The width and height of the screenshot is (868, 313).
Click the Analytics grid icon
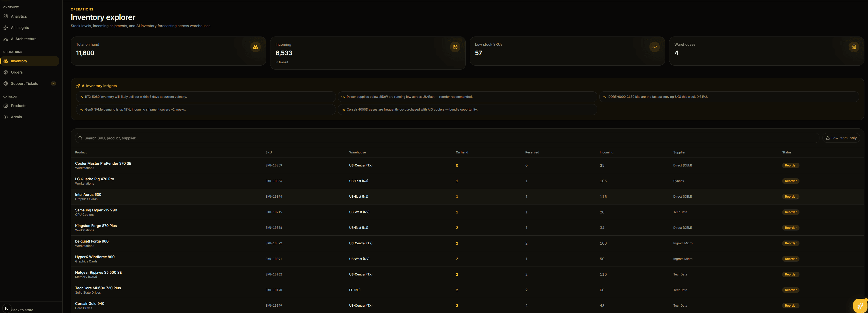click(6, 16)
